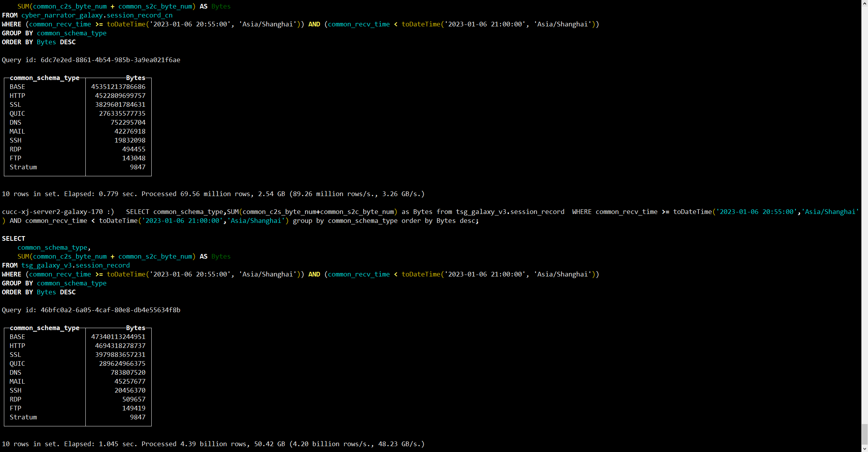This screenshot has height=452, width=868.
Task: Click the MAIL value 42276918
Action: [x=130, y=131]
